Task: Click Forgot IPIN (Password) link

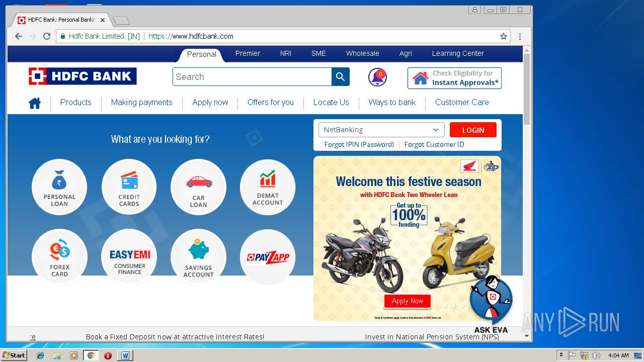Action: [359, 144]
